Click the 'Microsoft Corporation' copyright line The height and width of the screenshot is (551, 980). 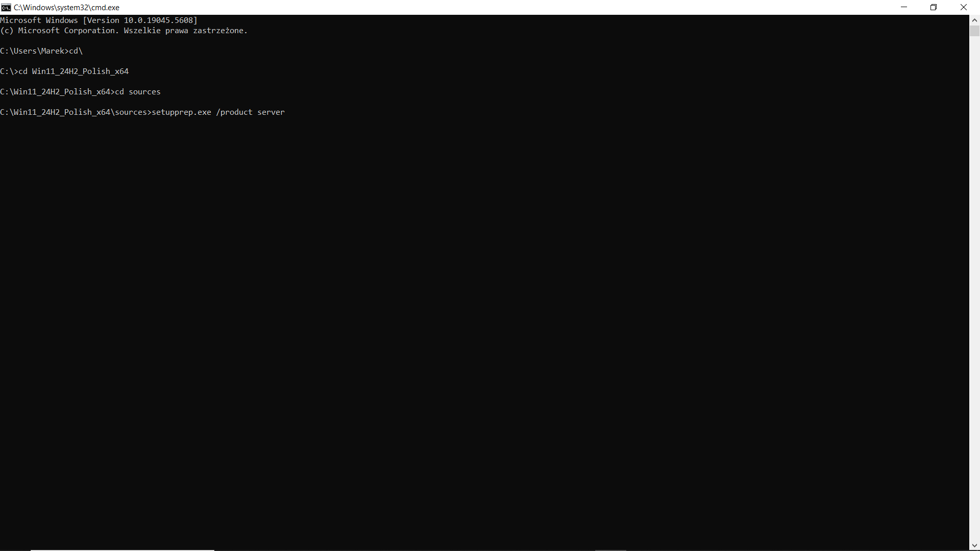(x=68, y=31)
